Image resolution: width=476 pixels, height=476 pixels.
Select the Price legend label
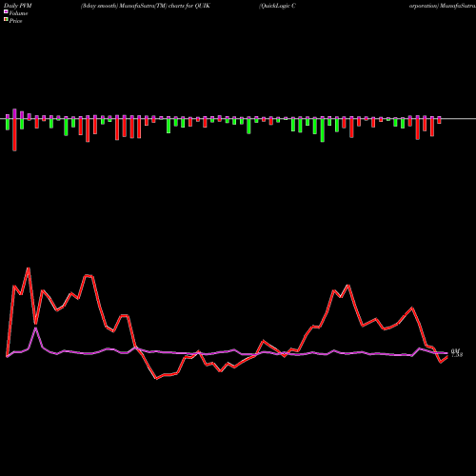pos(15,21)
